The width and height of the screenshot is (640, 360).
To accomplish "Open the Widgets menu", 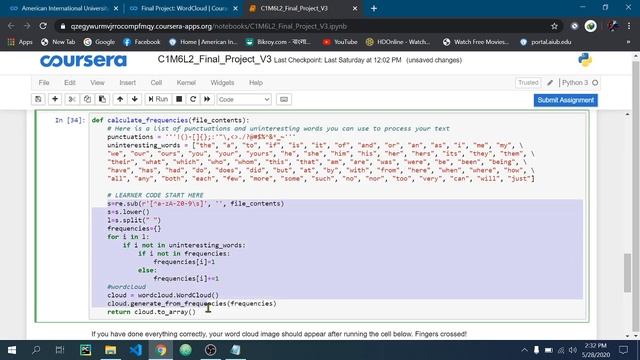I will point(222,82).
